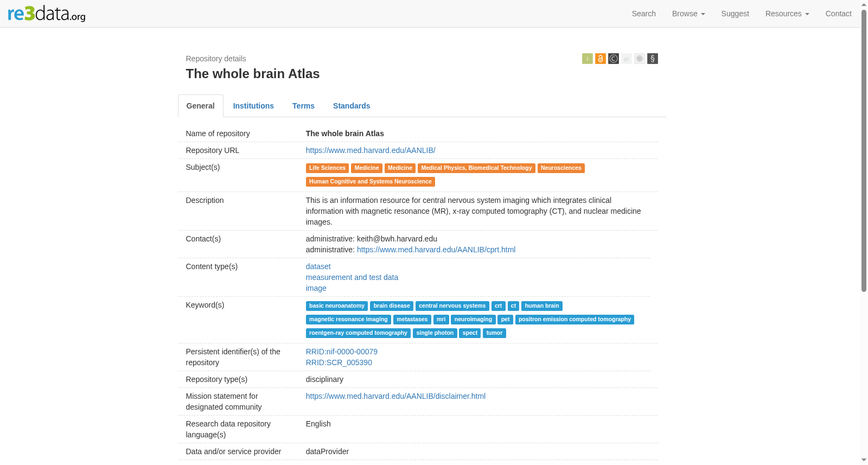Click the mri keyword tag
Image resolution: width=868 pixels, height=465 pixels.
(x=441, y=320)
